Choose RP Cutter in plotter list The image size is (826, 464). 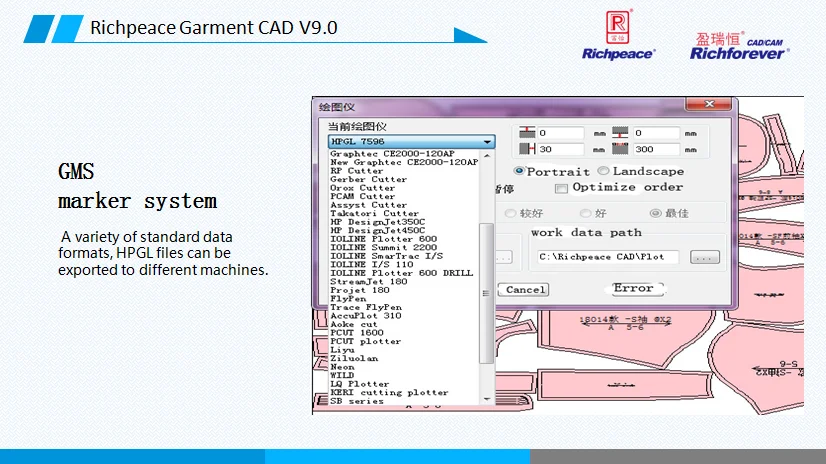click(357, 171)
